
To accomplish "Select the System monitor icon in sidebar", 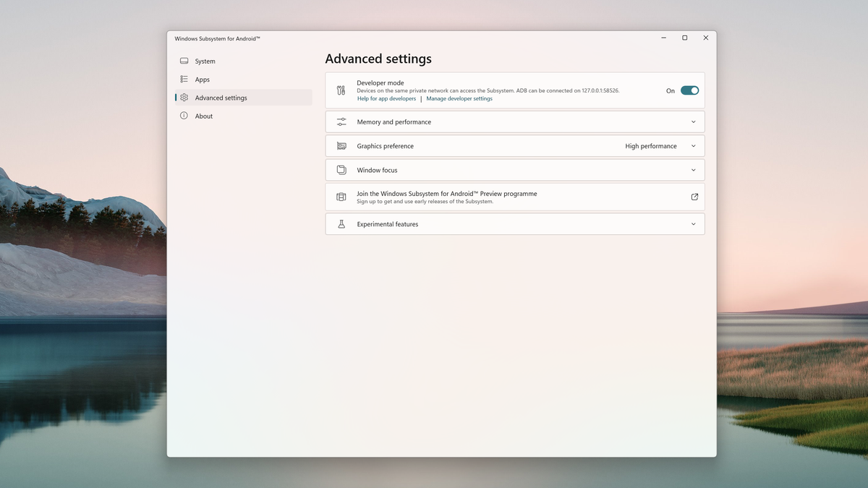I will tap(184, 61).
